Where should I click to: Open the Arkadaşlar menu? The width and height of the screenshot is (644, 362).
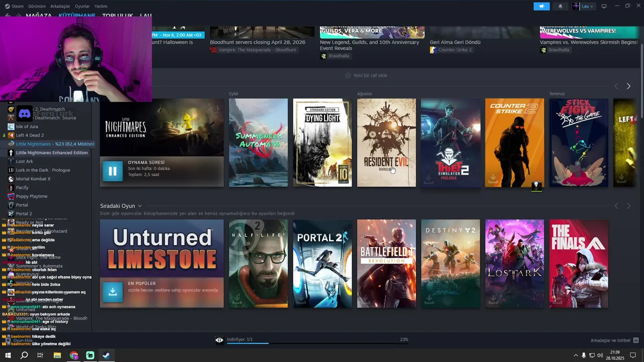coord(60,6)
